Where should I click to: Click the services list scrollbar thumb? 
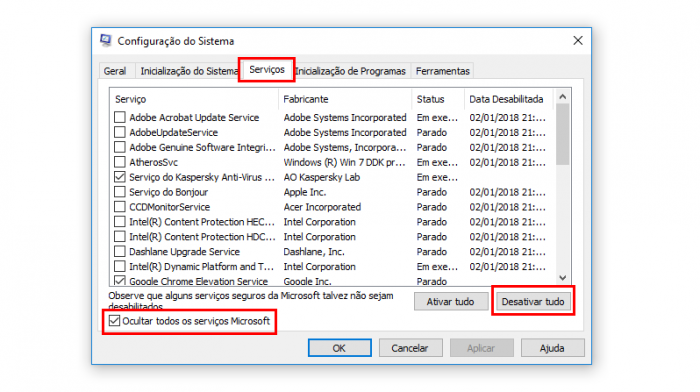[562, 134]
